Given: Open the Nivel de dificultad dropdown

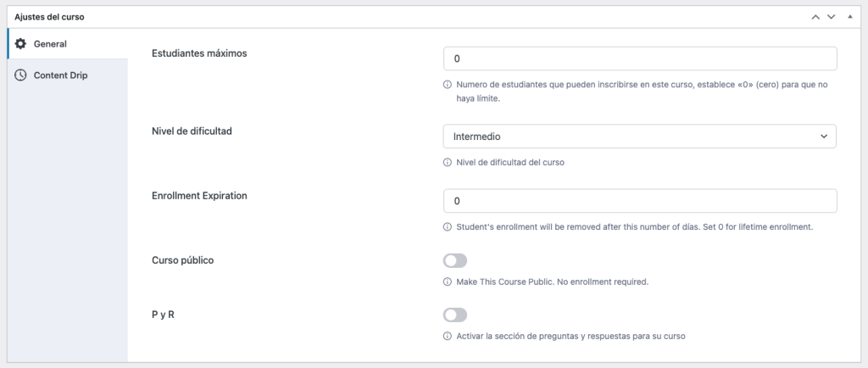Looking at the screenshot, I should (x=640, y=137).
